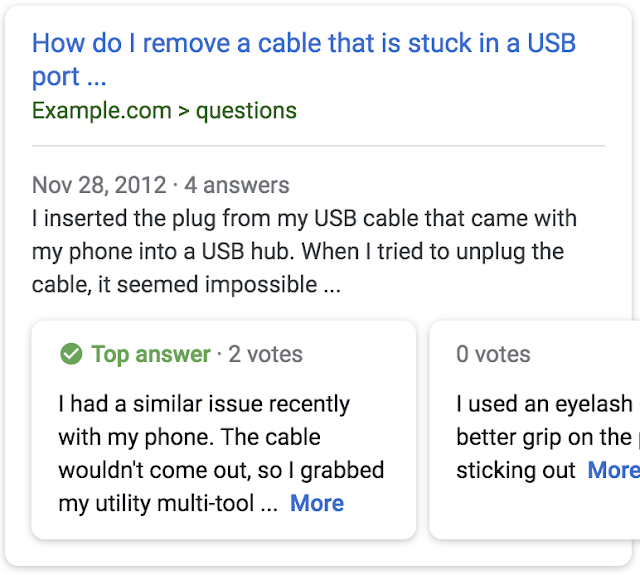Viewport: 640px width, 575px height.
Task: Click the Example.com breadcrumb
Action: pyautogui.click(x=101, y=110)
